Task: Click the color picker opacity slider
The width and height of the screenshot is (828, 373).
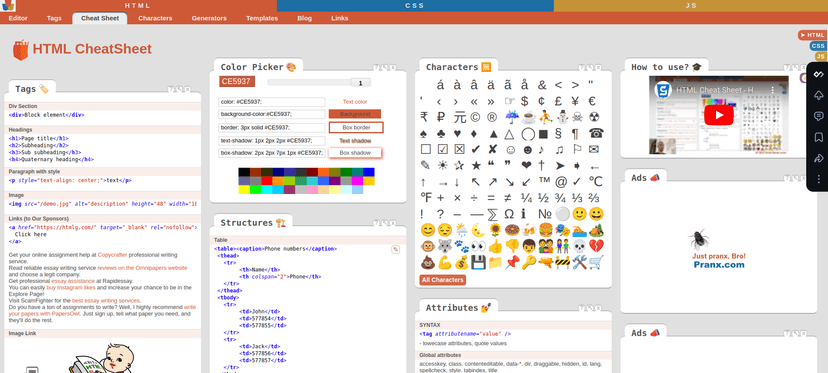Action: [319, 82]
